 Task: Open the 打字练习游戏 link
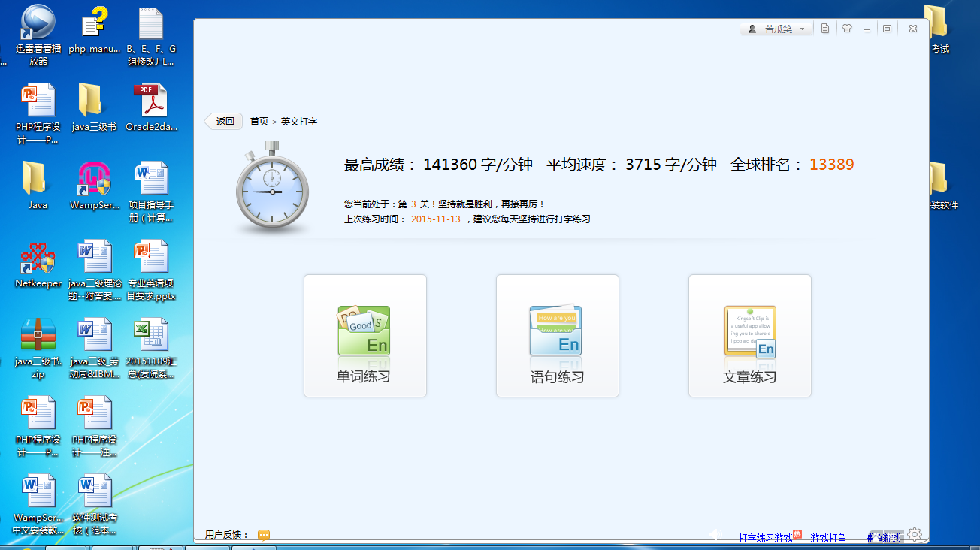click(x=765, y=538)
